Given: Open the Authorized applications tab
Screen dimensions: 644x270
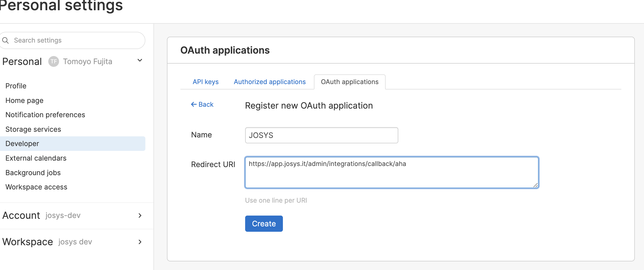Looking at the screenshot, I should (270, 82).
